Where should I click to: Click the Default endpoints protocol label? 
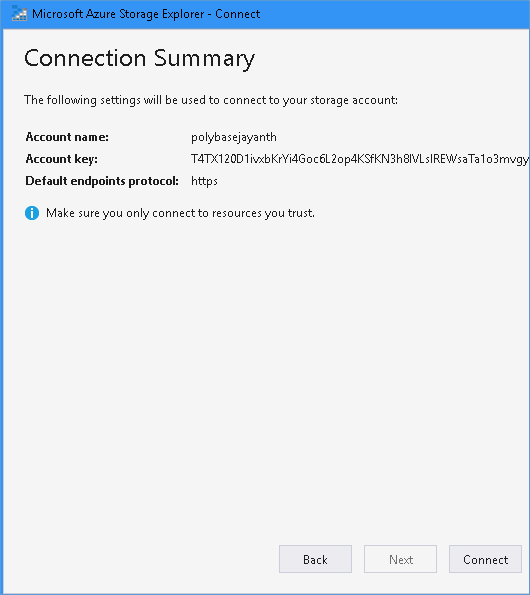pyautogui.click(x=102, y=181)
